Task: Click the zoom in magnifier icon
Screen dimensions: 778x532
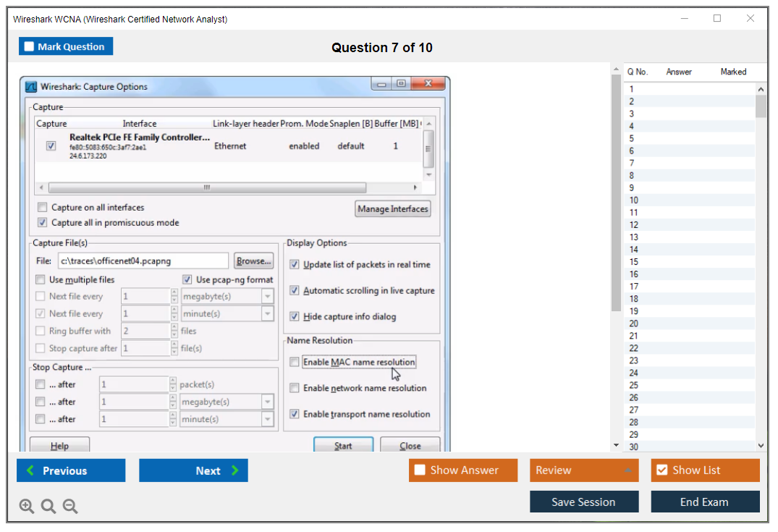Action: point(27,507)
